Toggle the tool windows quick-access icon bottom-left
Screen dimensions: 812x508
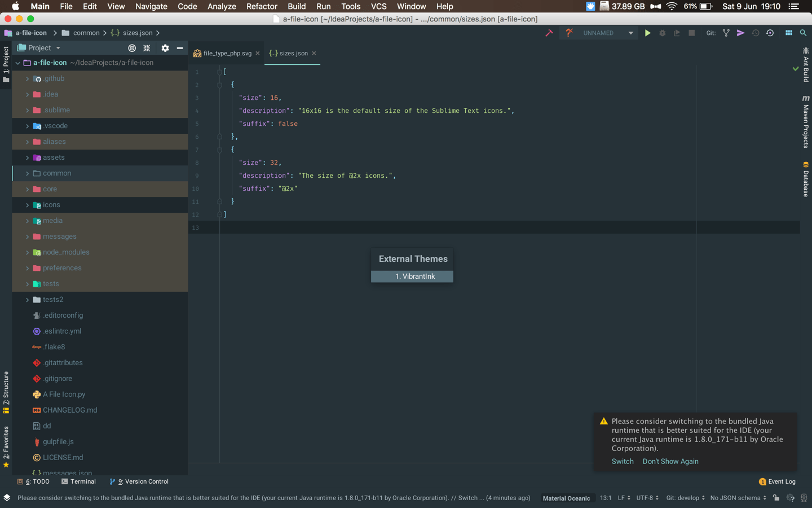7,498
